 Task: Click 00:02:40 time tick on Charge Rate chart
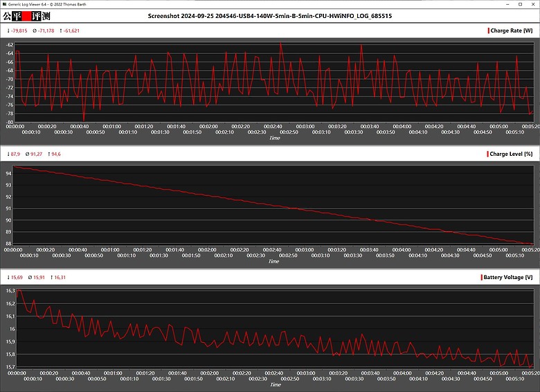273,127
